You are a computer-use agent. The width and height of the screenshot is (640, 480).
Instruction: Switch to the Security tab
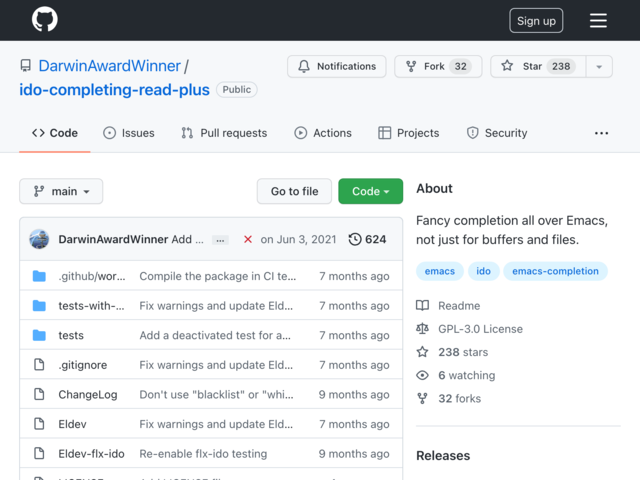coord(497,133)
